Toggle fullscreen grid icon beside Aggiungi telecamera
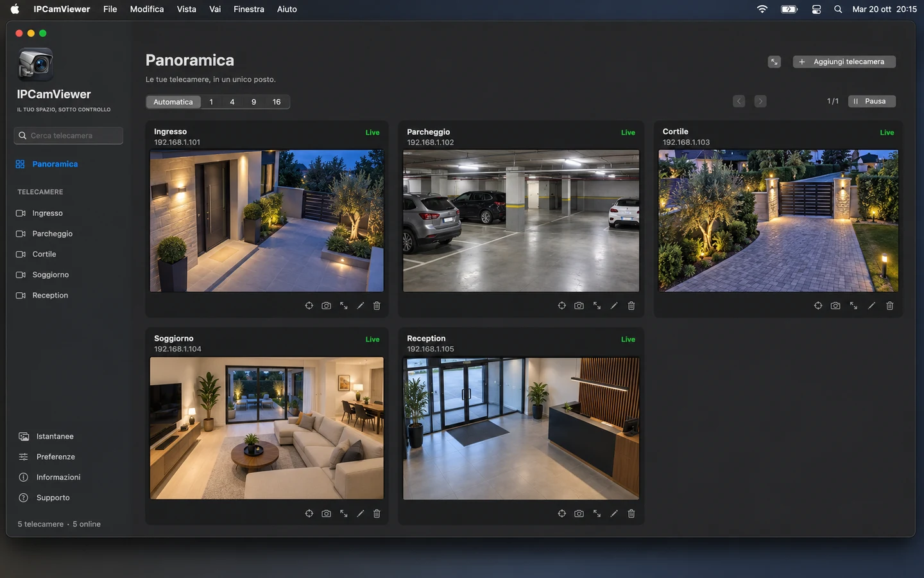Viewport: 924px width, 578px height. [x=774, y=62]
